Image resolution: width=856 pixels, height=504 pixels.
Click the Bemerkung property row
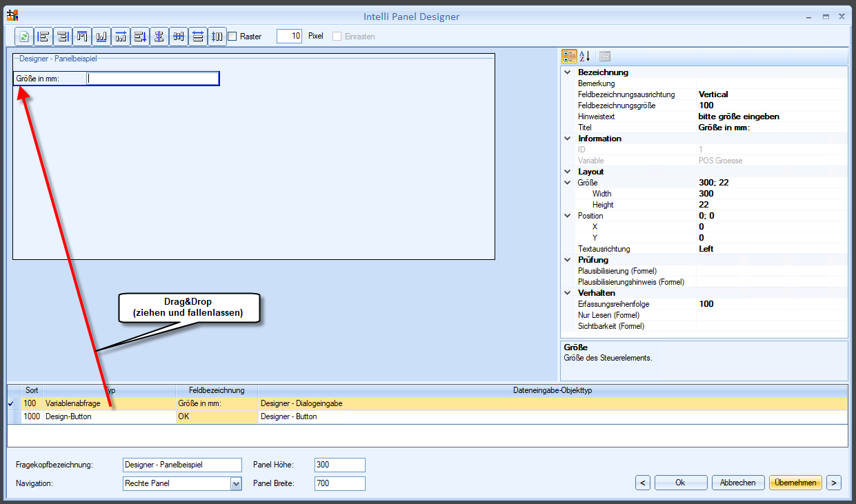[x=705, y=83]
